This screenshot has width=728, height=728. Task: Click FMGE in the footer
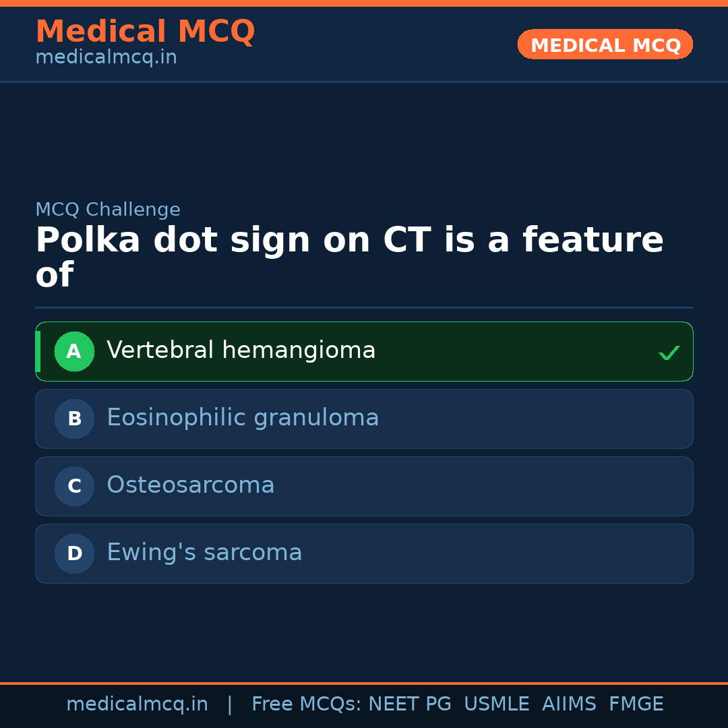[636, 704]
